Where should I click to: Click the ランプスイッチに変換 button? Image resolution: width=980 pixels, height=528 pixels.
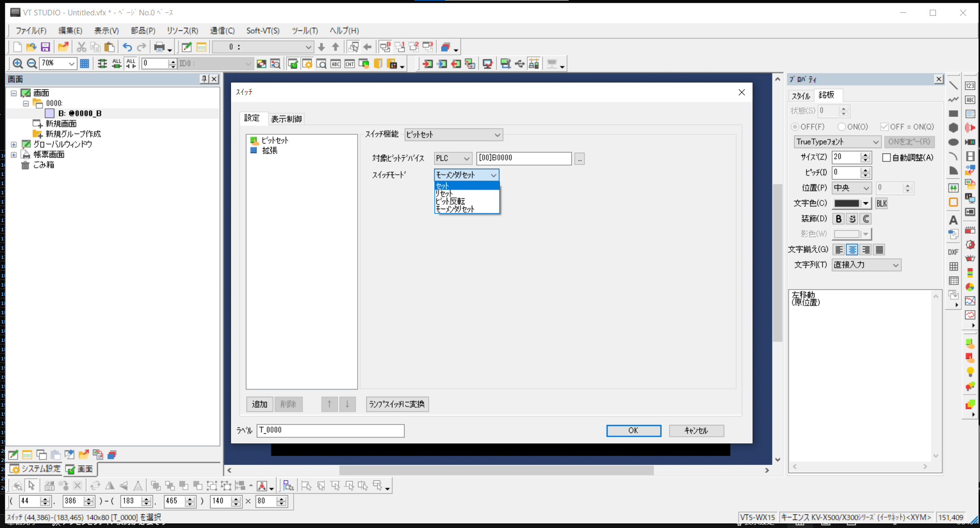pyautogui.click(x=397, y=404)
